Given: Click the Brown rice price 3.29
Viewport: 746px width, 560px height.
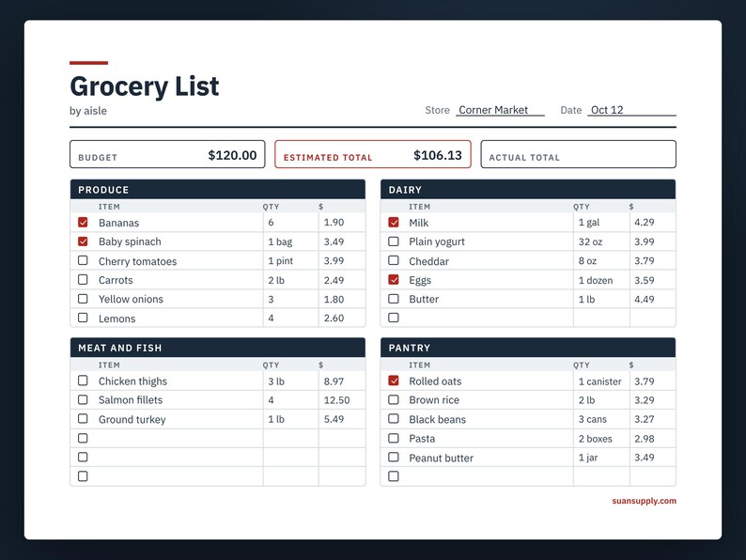Looking at the screenshot, I should click(x=645, y=400).
